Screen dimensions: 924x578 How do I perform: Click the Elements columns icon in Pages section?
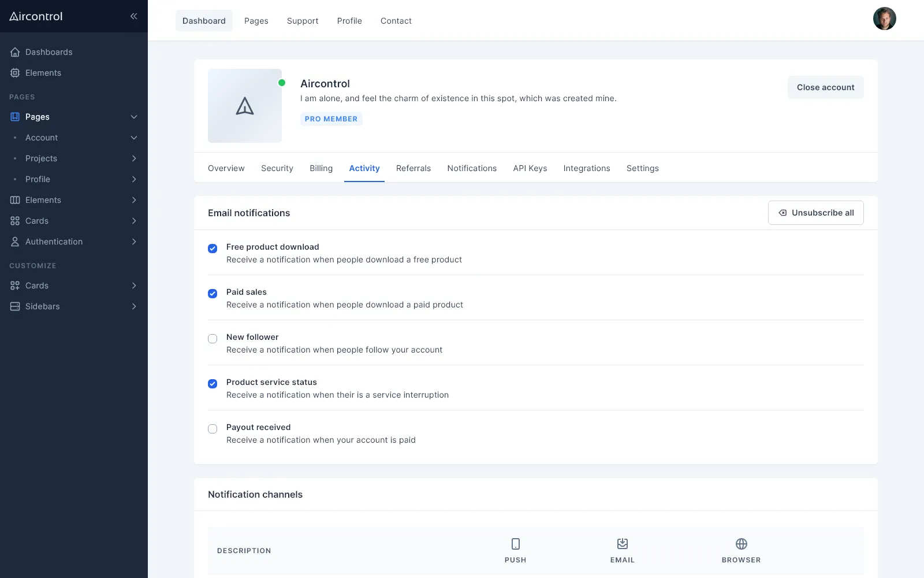coord(15,200)
